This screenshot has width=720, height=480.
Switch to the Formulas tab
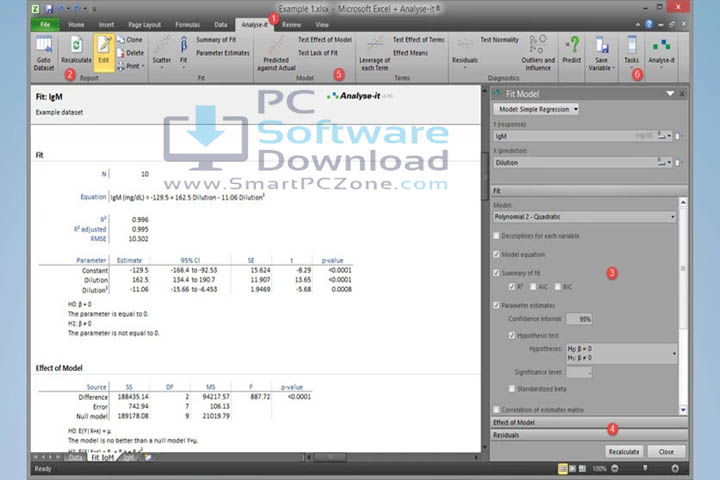(x=187, y=25)
